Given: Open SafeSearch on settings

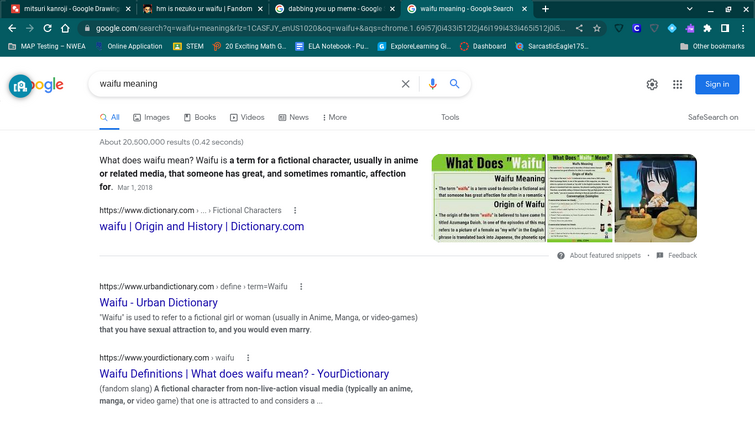Looking at the screenshot, I should pos(713,117).
